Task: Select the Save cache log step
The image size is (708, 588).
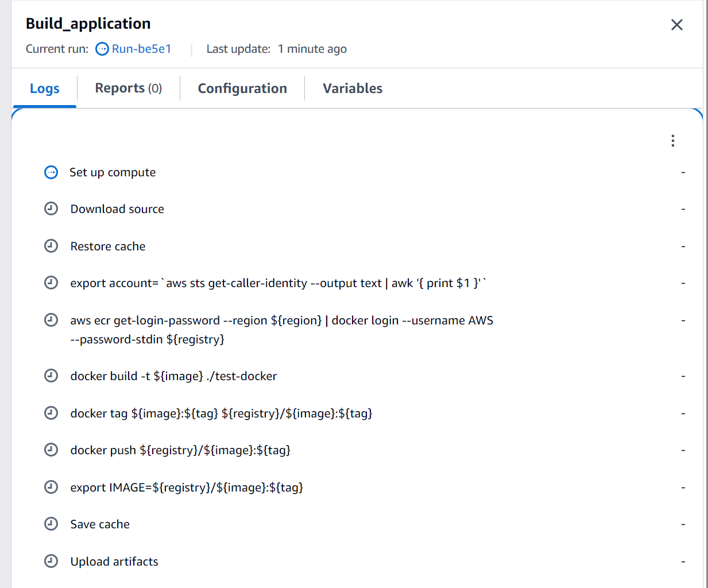Action: click(100, 524)
